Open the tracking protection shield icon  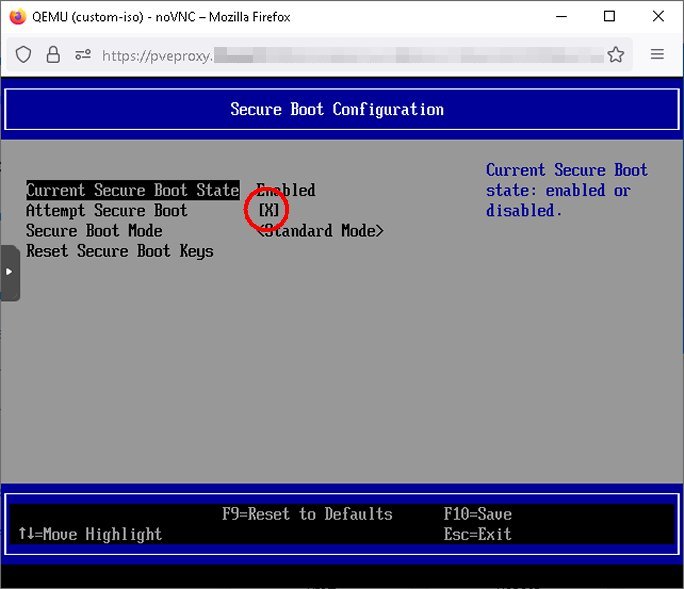coord(24,55)
